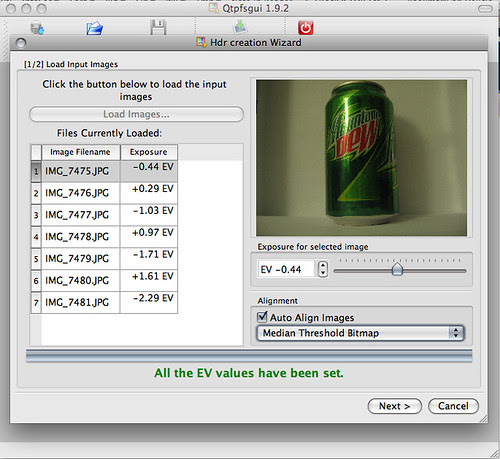This screenshot has height=459, width=500.
Task: Click the Image Filename column header
Action: coord(80,152)
